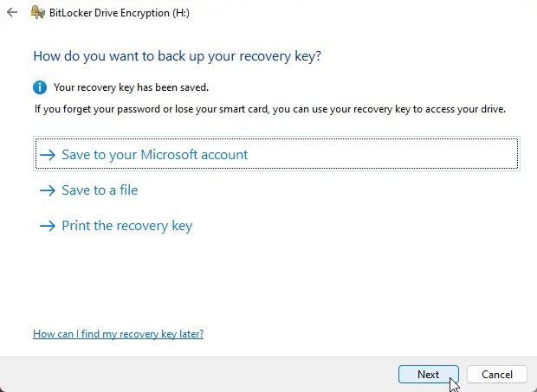Click the blue information icon
Viewport: 537px width, 392px height.
[40, 87]
